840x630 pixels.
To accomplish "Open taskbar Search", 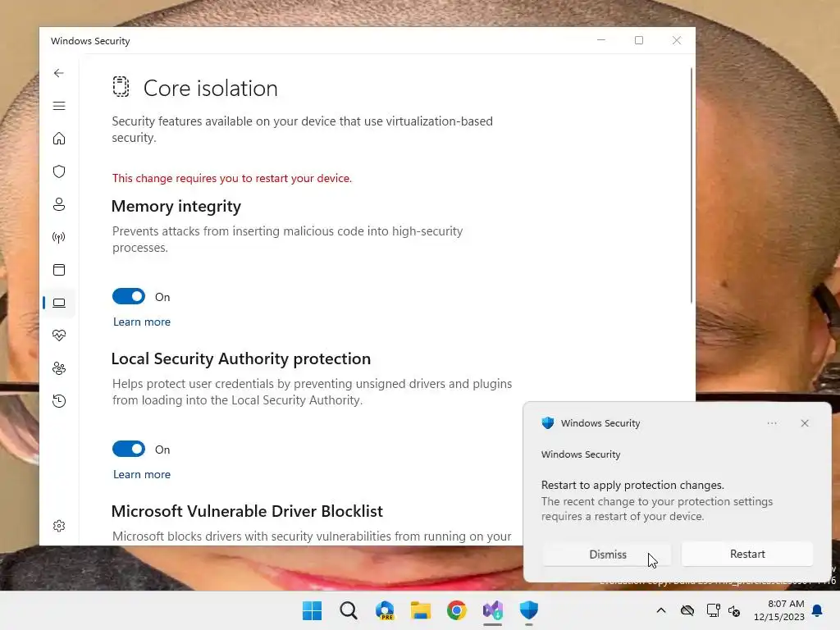I will [348, 610].
